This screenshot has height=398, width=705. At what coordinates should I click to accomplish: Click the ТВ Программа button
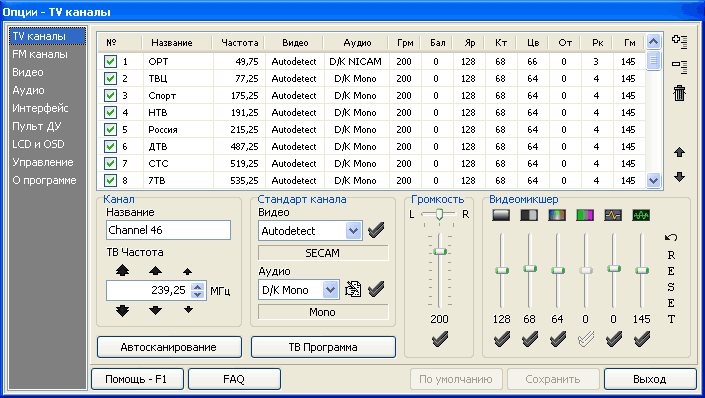coord(323,347)
